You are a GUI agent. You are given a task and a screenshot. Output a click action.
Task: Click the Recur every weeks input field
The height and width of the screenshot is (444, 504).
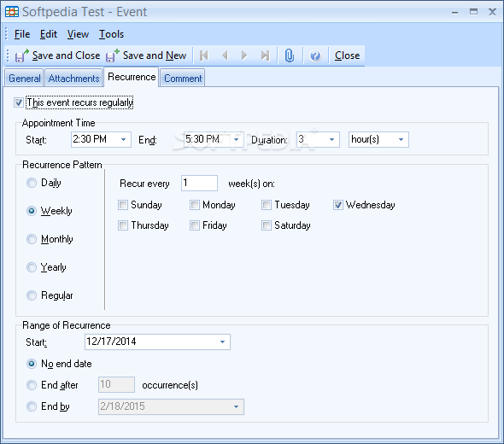[x=199, y=183]
